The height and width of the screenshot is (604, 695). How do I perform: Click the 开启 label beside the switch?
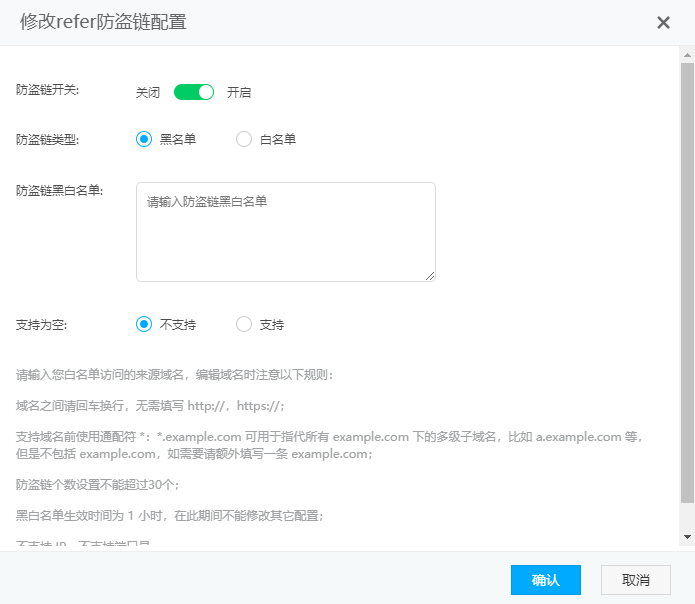pyautogui.click(x=239, y=92)
